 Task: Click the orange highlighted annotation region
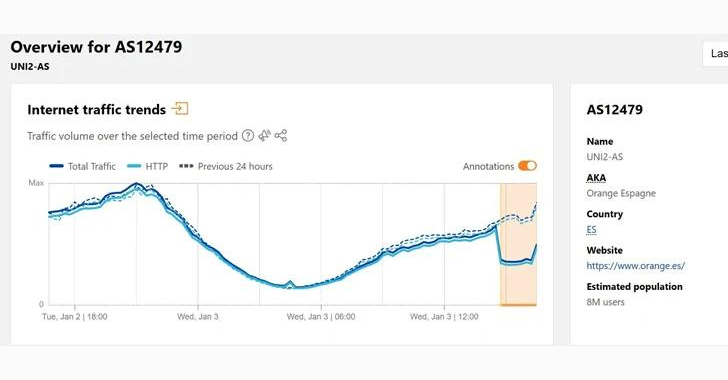(518, 244)
